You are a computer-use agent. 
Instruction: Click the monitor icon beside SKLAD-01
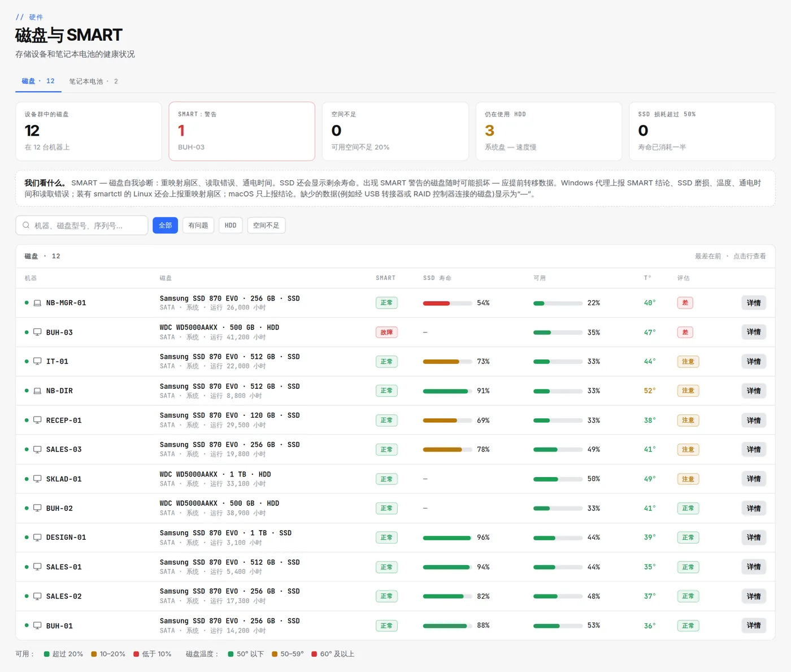(x=37, y=479)
